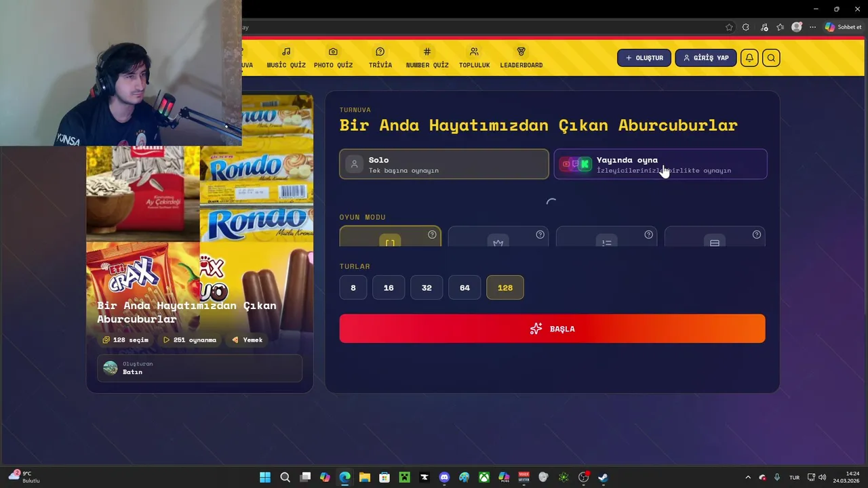Image resolution: width=868 pixels, height=488 pixels.
Task: Select Solo play mode
Action: 444,164
